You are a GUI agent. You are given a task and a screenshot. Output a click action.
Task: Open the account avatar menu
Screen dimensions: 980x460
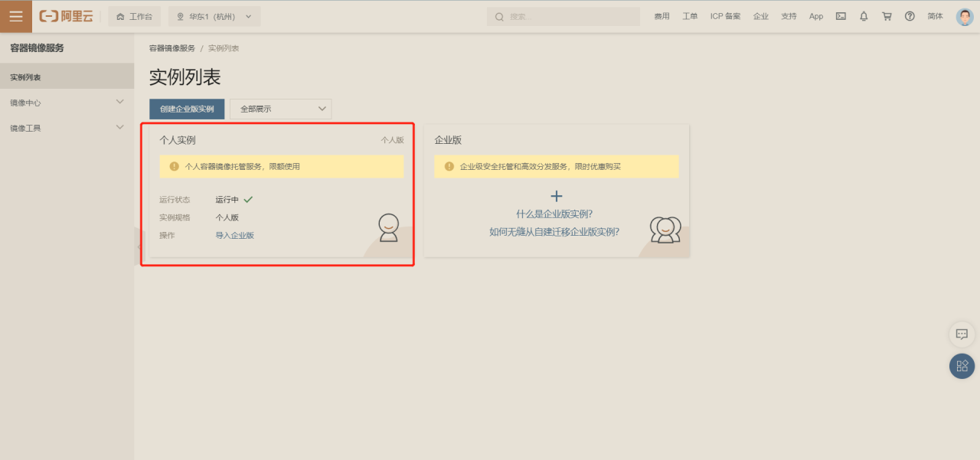click(964, 15)
